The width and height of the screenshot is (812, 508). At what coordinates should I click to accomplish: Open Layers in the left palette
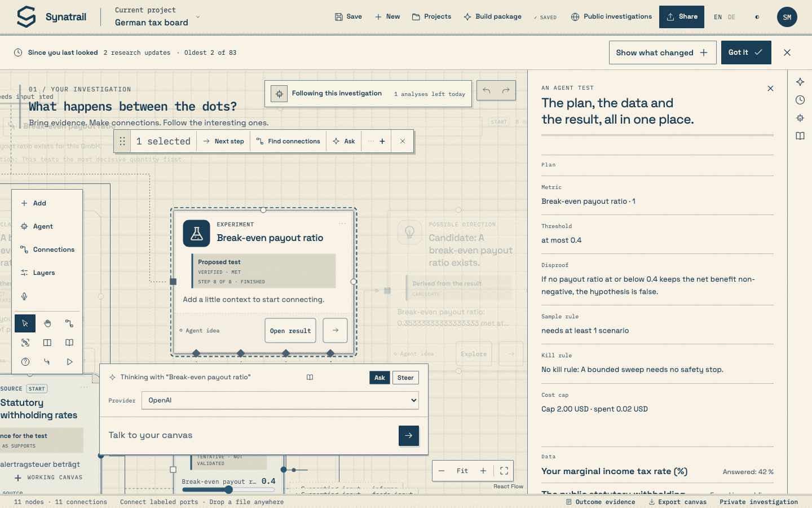(47, 273)
